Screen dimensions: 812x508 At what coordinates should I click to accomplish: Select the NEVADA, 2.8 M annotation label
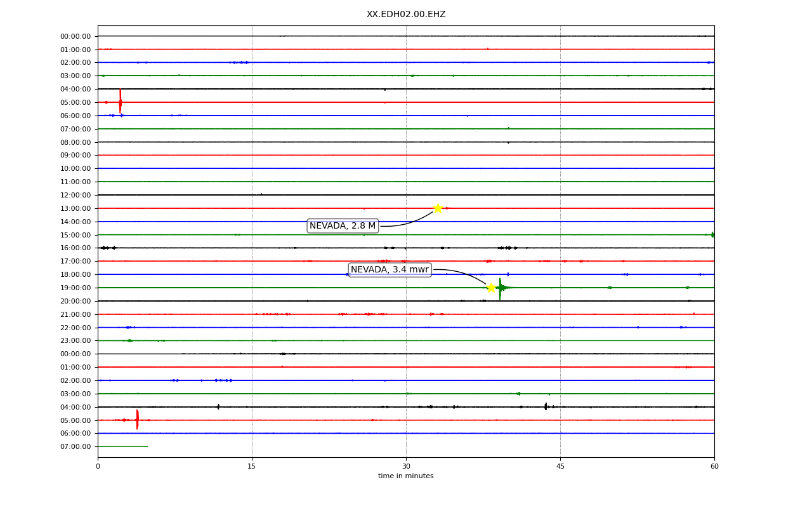coord(343,226)
